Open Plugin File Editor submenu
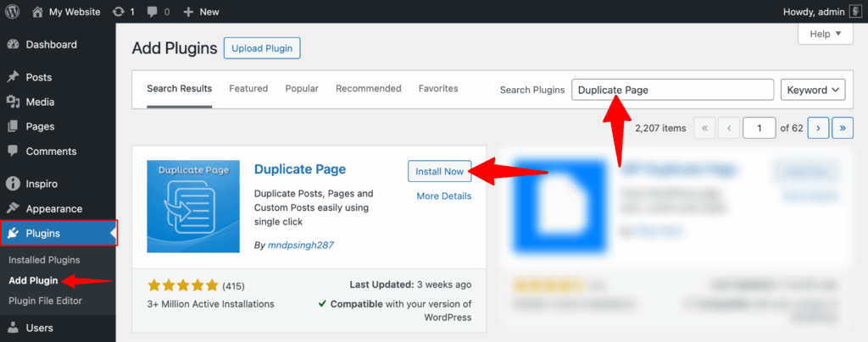 (46, 301)
